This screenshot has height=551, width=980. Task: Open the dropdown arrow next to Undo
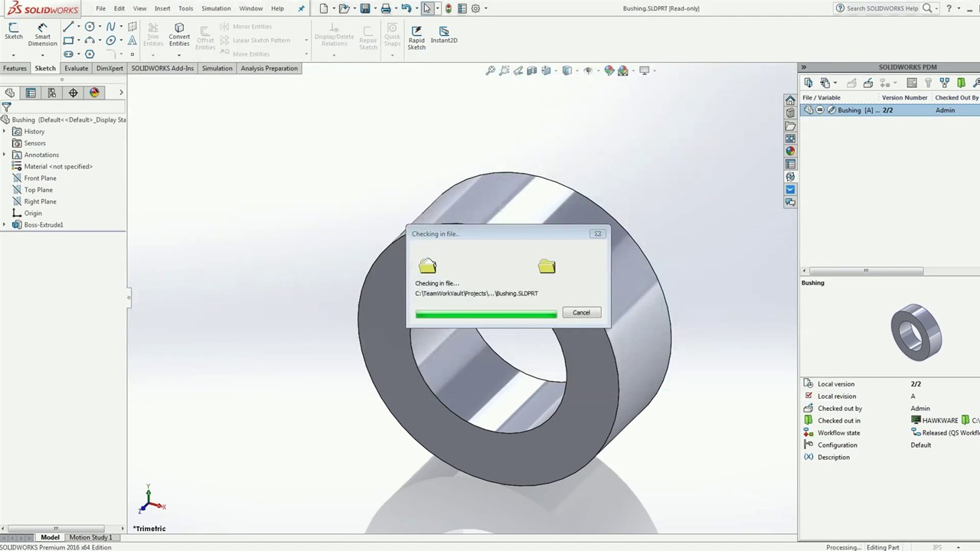(416, 8)
